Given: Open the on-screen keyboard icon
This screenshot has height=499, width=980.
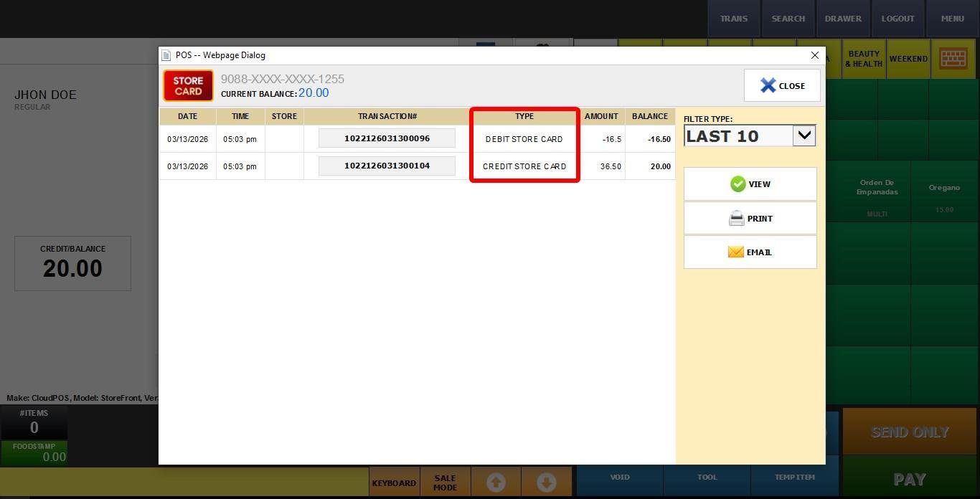Looking at the screenshot, I should click(x=953, y=59).
